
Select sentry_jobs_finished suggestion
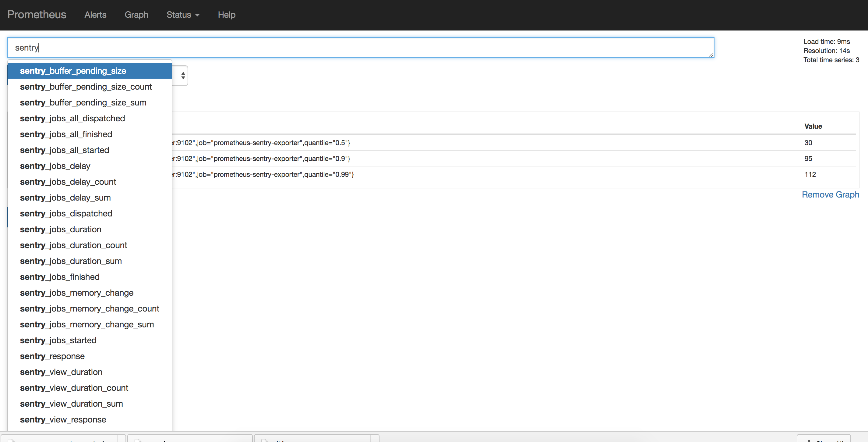pos(60,277)
